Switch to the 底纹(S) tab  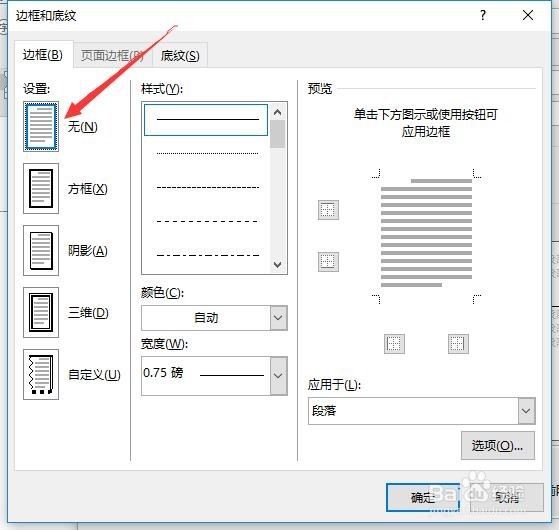(x=180, y=56)
